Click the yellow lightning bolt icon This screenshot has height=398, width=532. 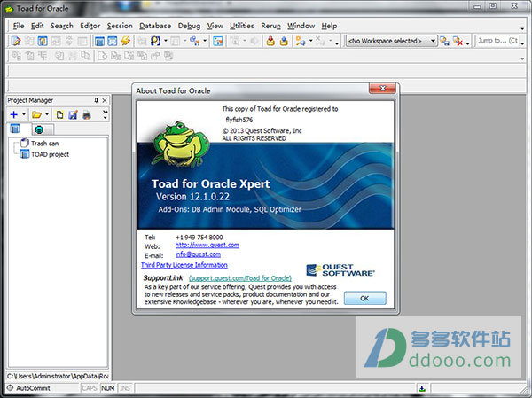tap(126, 41)
